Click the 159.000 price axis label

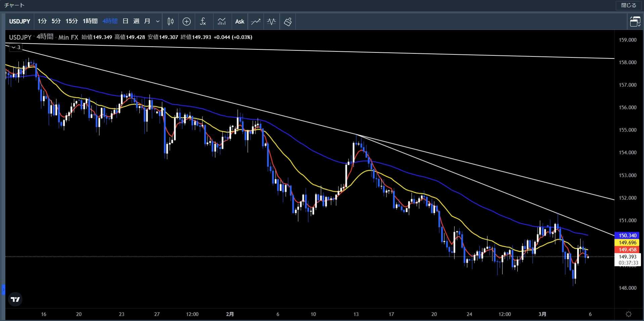(x=628, y=40)
